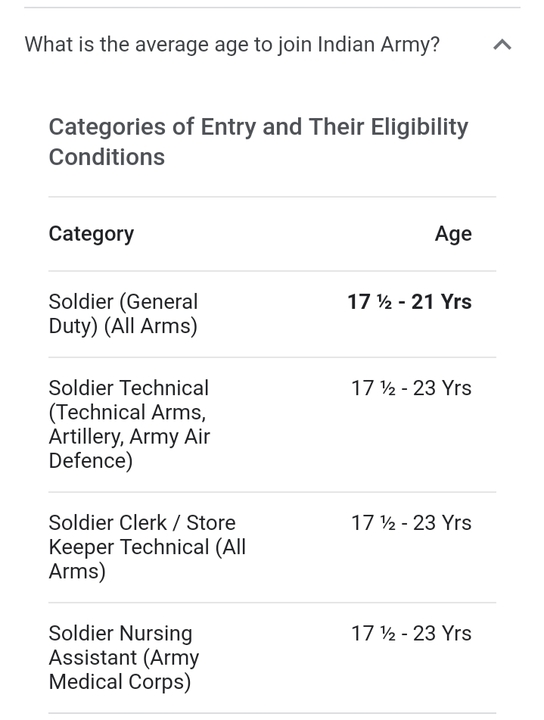The image size is (544, 720).
Task: Click the 'Defence)' text in Soldier Technical row
Action: pos(91,461)
